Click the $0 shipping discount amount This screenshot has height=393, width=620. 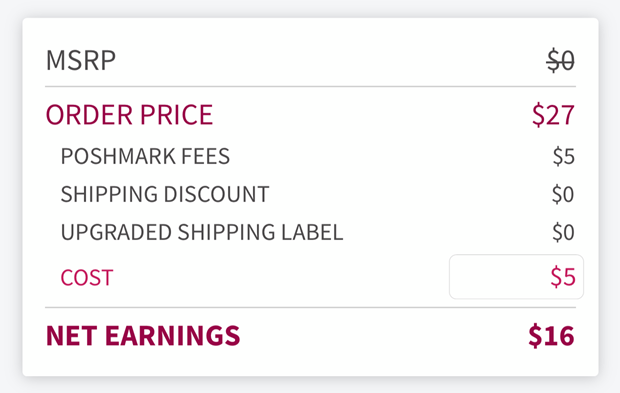point(563,194)
